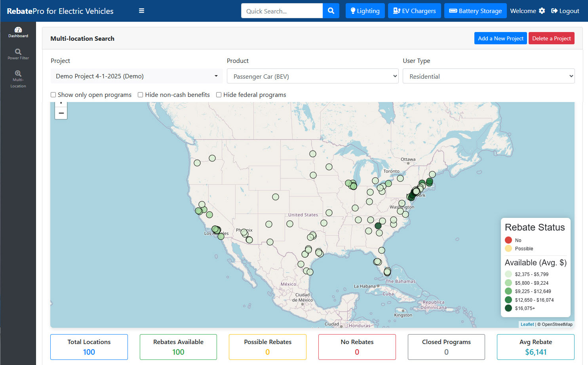
Task: Switch to Battery Storage section
Action: pyautogui.click(x=475, y=11)
